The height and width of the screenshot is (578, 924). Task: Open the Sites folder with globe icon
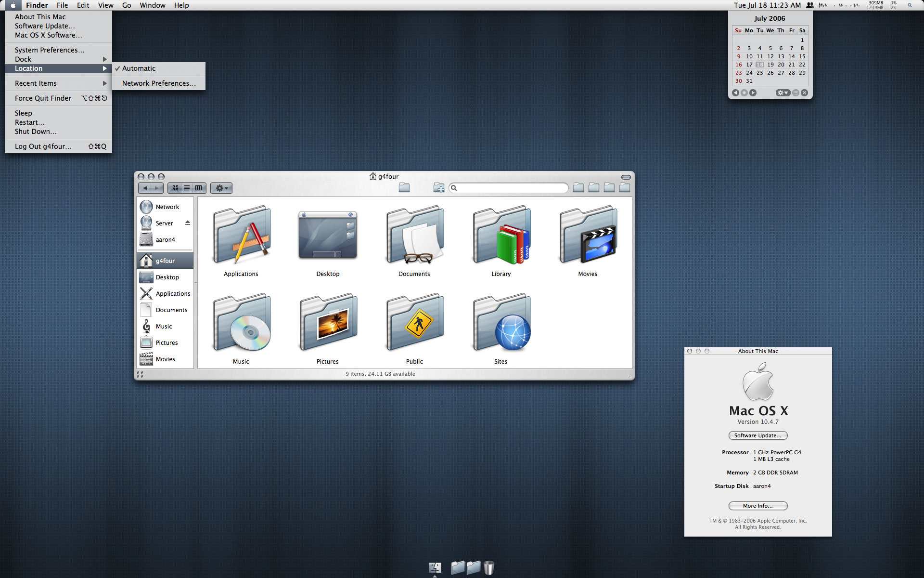click(x=501, y=323)
